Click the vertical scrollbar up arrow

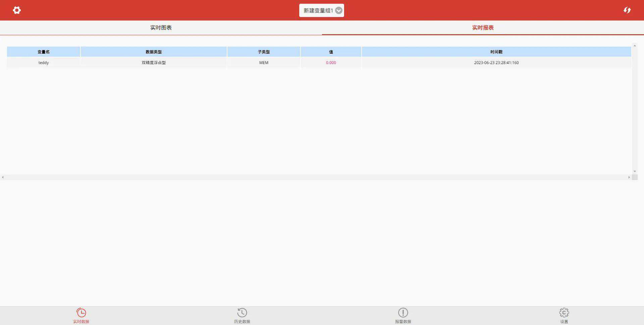(x=635, y=46)
